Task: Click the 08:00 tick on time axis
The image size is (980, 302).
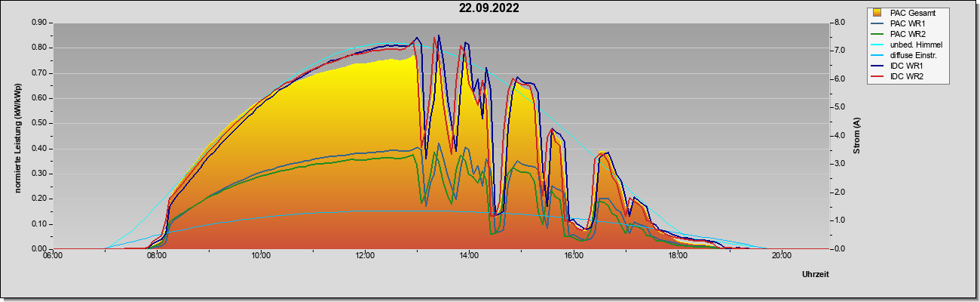Action: (x=157, y=255)
